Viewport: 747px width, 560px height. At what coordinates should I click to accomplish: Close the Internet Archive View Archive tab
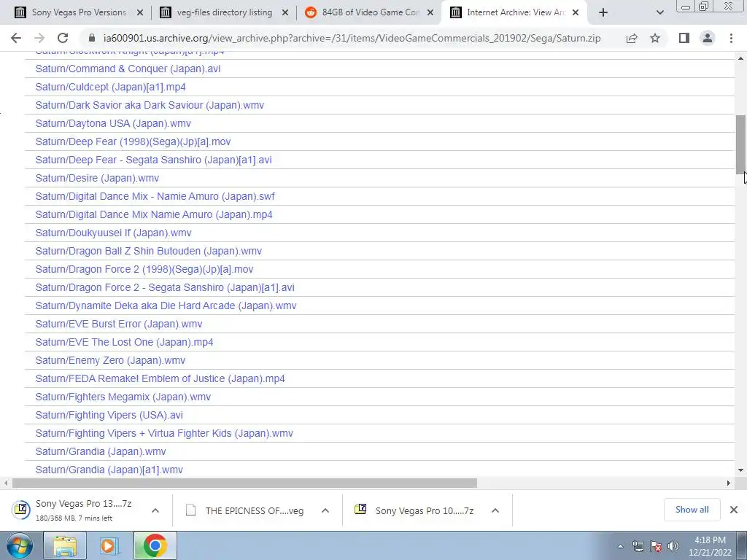click(x=576, y=13)
